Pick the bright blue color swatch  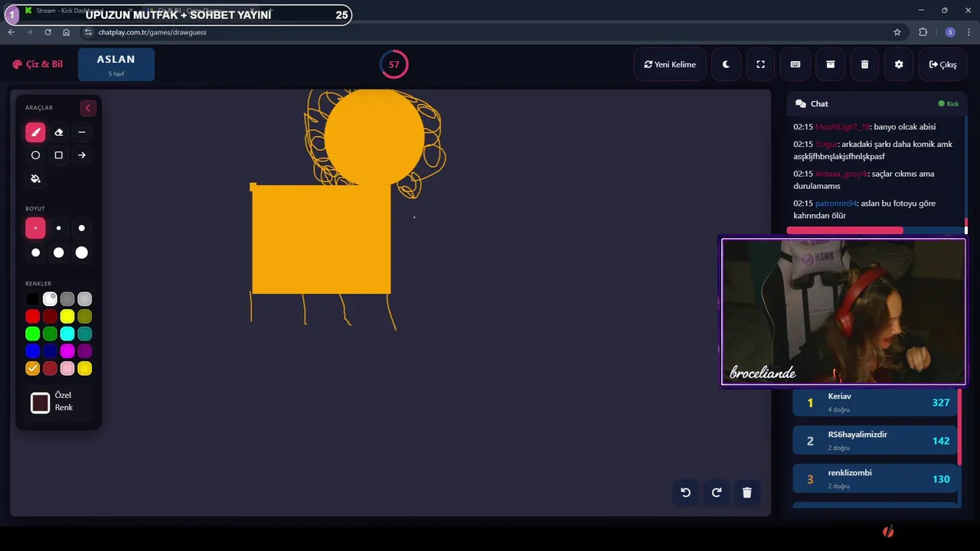pyautogui.click(x=32, y=351)
